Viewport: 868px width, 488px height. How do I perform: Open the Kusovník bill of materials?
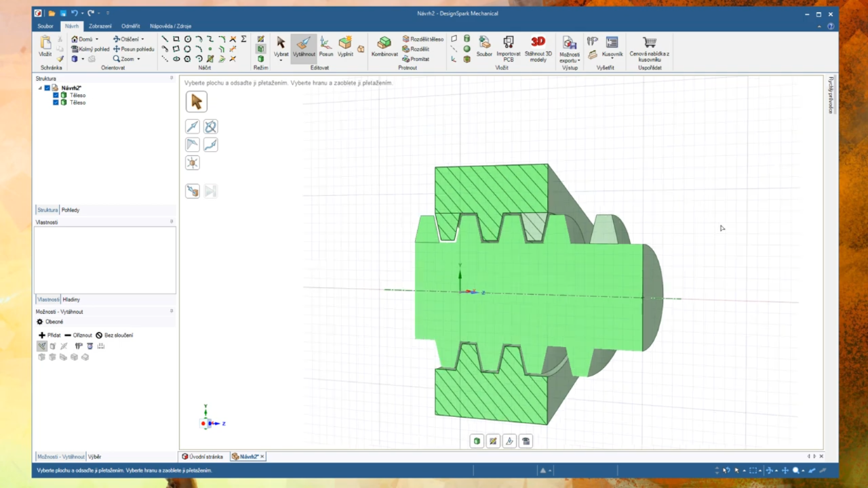(612, 47)
